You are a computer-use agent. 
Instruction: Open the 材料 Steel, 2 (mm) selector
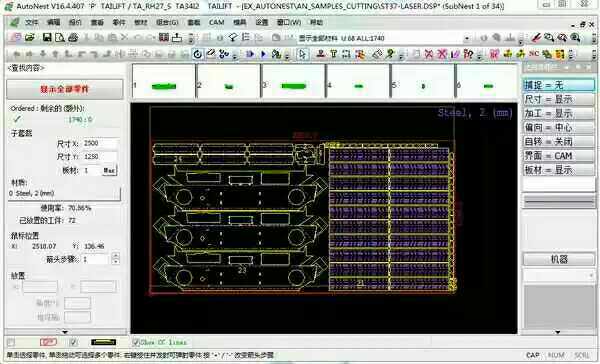point(64,194)
